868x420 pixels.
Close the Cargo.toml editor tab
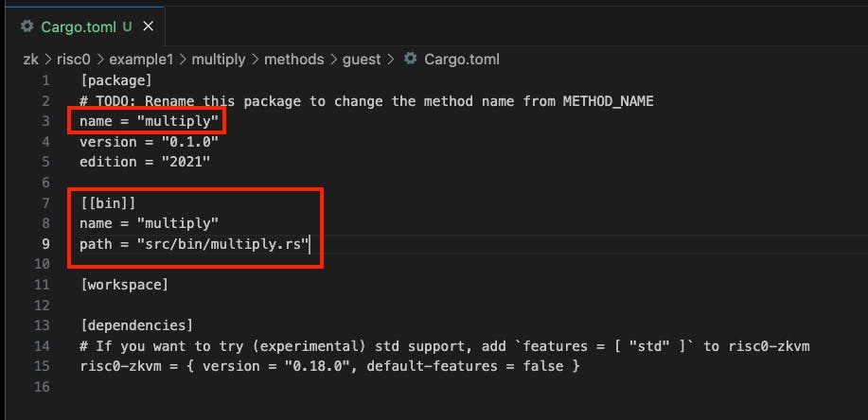point(148,26)
